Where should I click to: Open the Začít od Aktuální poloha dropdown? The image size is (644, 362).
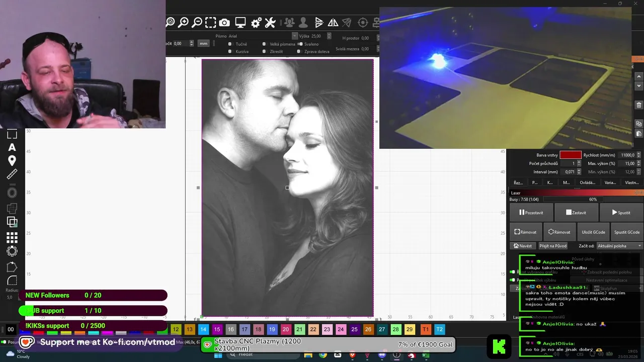pyautogui.click(x=619, y=246)
